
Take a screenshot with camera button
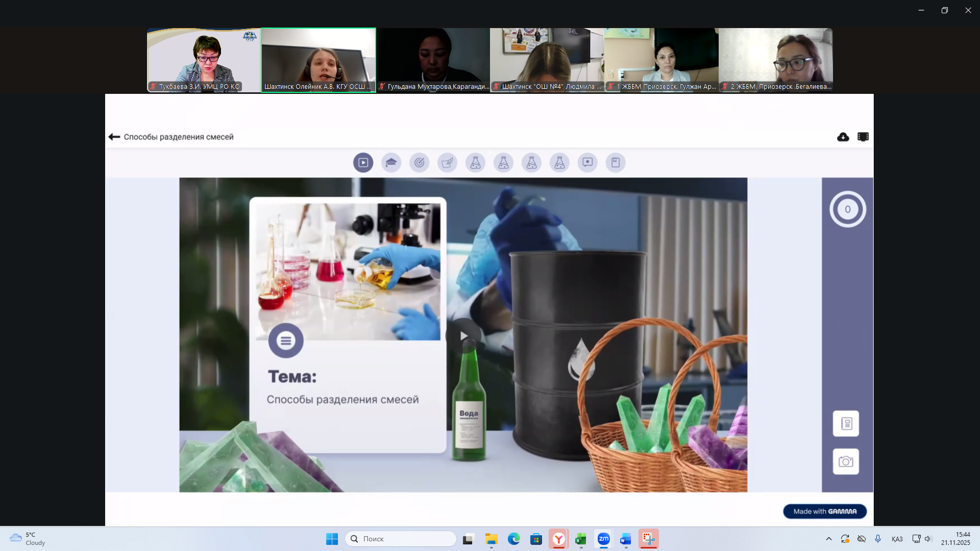tap(846, 462)
